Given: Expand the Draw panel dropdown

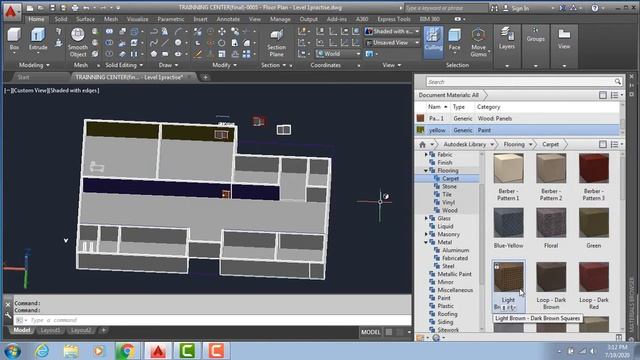Looking at the screenshot, I should [168, 65].
